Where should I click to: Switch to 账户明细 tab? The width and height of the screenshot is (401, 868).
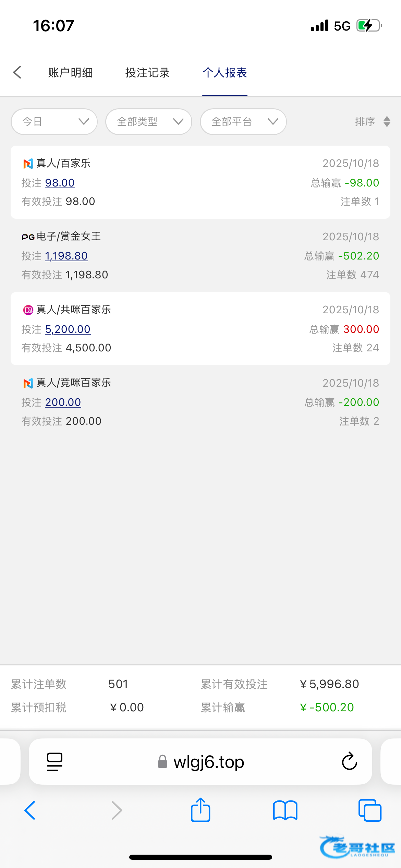70,73
